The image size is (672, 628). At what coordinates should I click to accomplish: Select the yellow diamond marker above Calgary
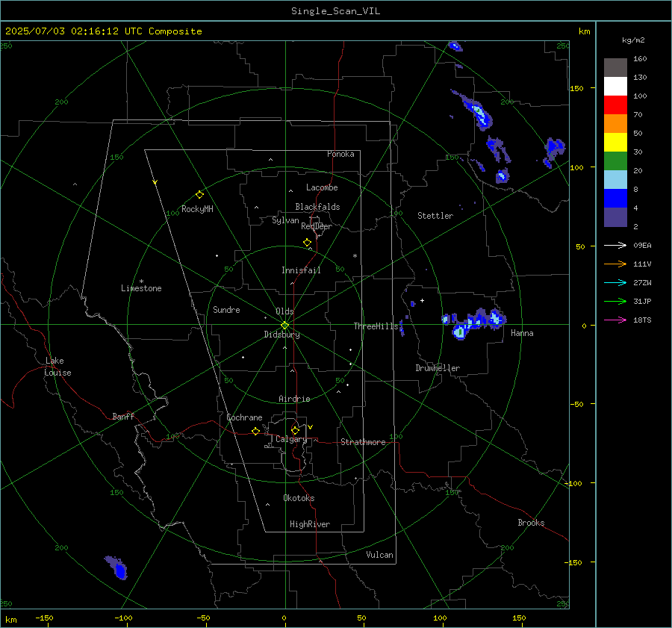pos(295,430)
